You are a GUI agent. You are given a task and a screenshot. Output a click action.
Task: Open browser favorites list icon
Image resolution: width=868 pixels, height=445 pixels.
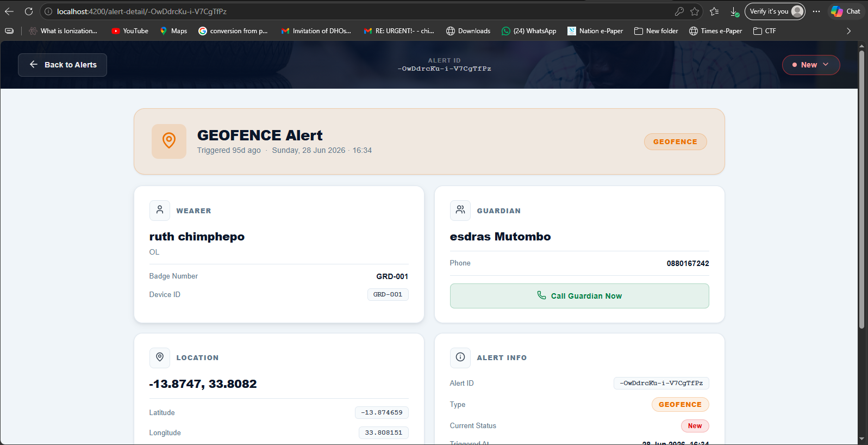[x=714, y=11]
